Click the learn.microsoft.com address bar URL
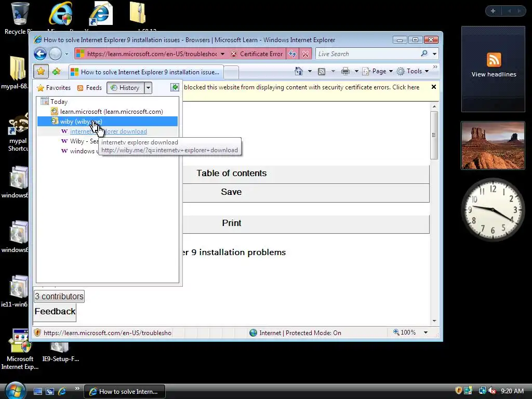This screenshot has width=532, height=399. click(x=152, y=54)
